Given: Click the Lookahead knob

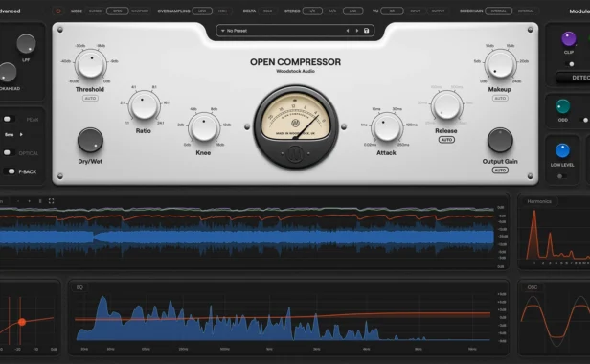Looking at the screenshot, I should [8, 72].
